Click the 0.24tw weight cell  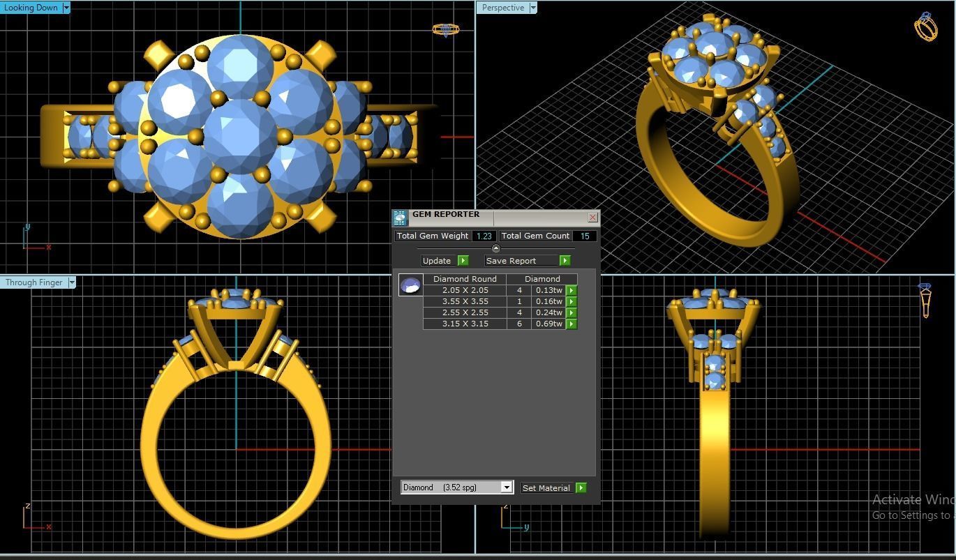pos(548,312)
